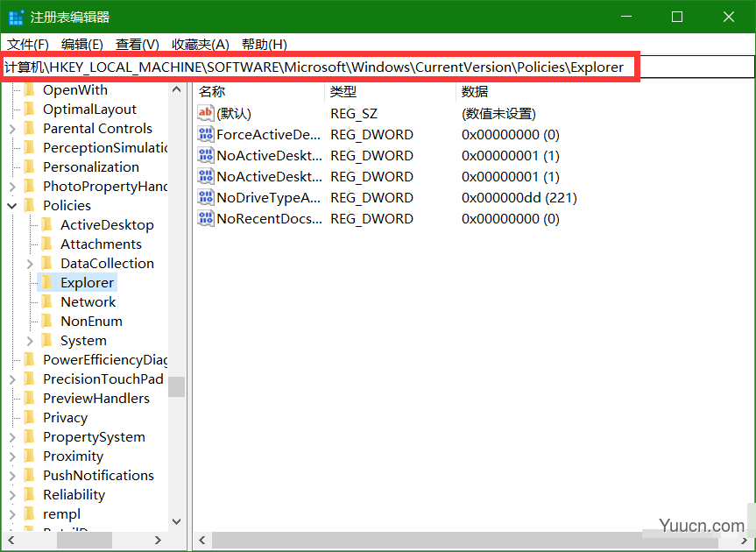Click the Proximity folder icon
Image resolution: width=756 pixels, height=552 pixels.
[x=30, y=456]
